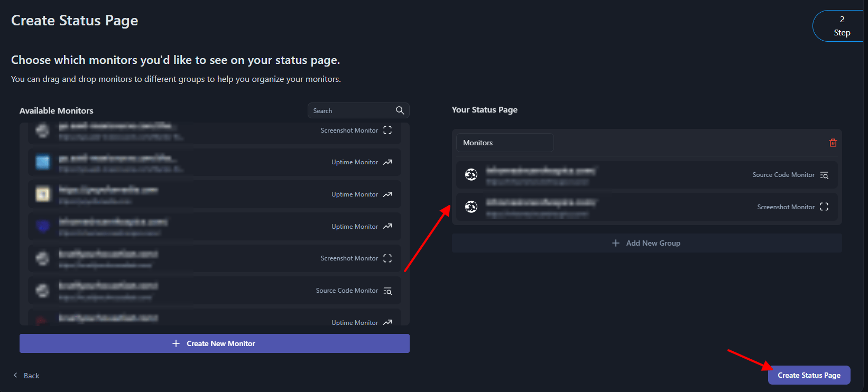This screenshot has width=868, height=392.
Task: Click the Your Status Page heading
Action: [485, 110]
